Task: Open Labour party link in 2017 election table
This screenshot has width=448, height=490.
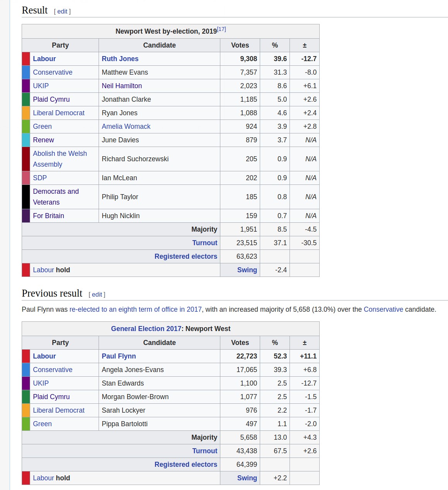Action: pyautogui.click(x=44, y=356)
